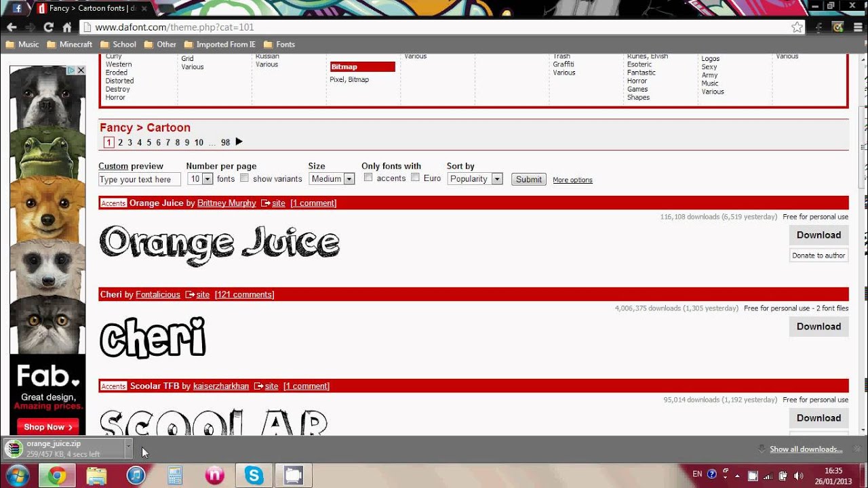Open Brittney Murphy author link
Screen dimensions: 868x488
(226, 203)
